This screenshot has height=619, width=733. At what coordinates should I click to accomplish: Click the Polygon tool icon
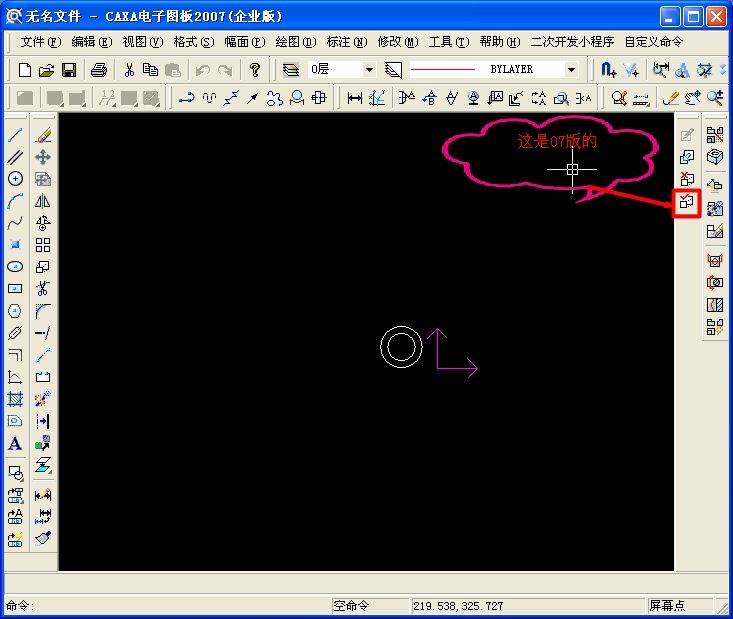(15, 310)
